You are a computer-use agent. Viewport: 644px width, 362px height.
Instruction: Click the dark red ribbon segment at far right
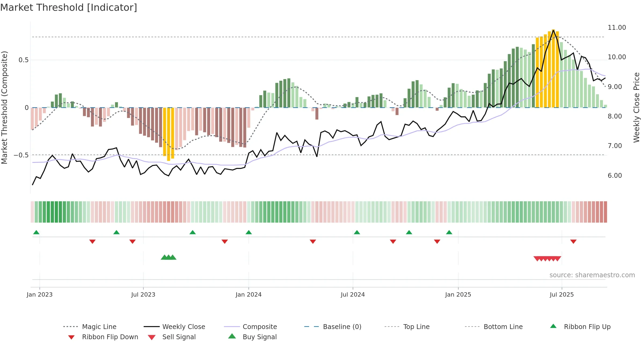tap(605, 212)
